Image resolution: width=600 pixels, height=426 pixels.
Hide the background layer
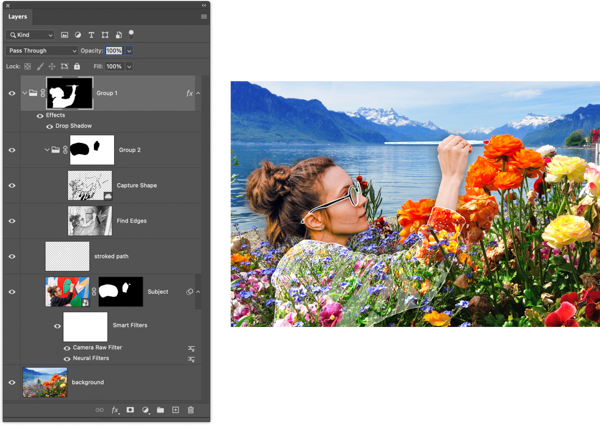point(12,382)
